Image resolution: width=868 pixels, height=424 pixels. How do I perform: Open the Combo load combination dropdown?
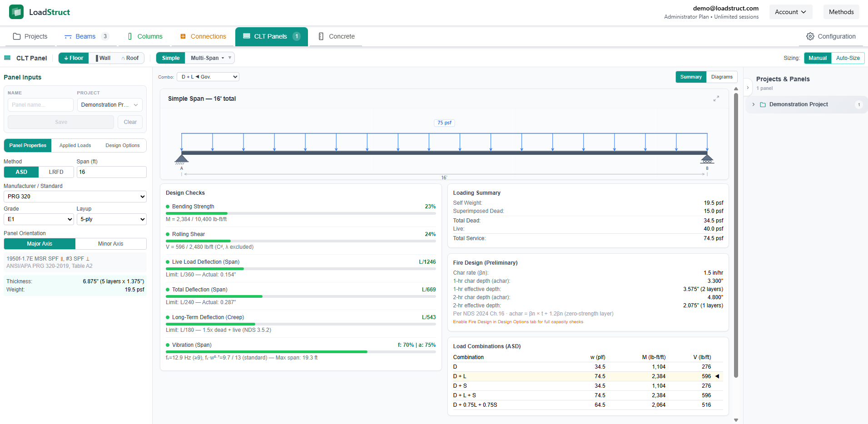coord(208,77)
